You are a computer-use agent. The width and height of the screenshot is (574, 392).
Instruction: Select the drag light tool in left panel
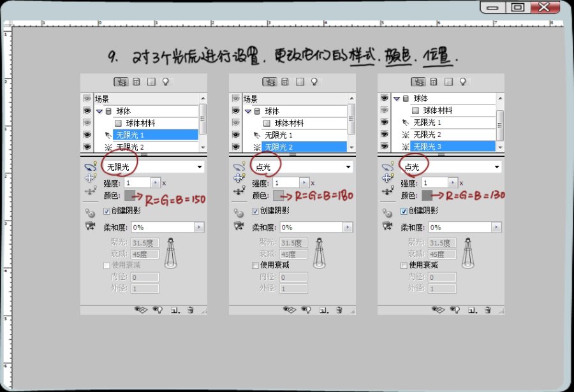point(91,178)
